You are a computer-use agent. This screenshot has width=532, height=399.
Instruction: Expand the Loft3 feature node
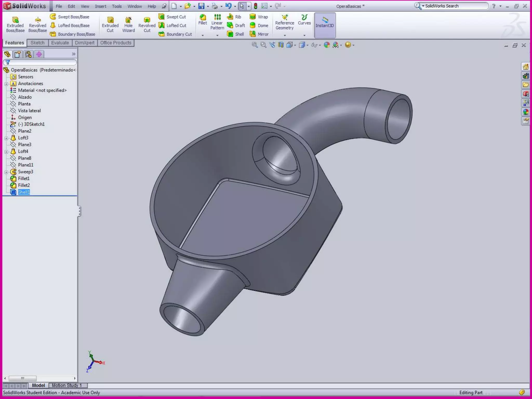click(x=6, y=138)
